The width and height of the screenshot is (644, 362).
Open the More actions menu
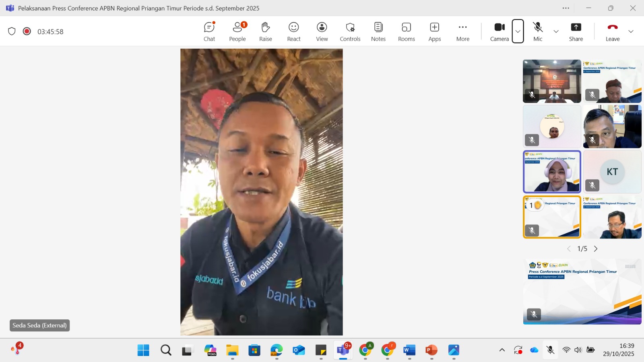pyautogui.click(x=463, y=31)
